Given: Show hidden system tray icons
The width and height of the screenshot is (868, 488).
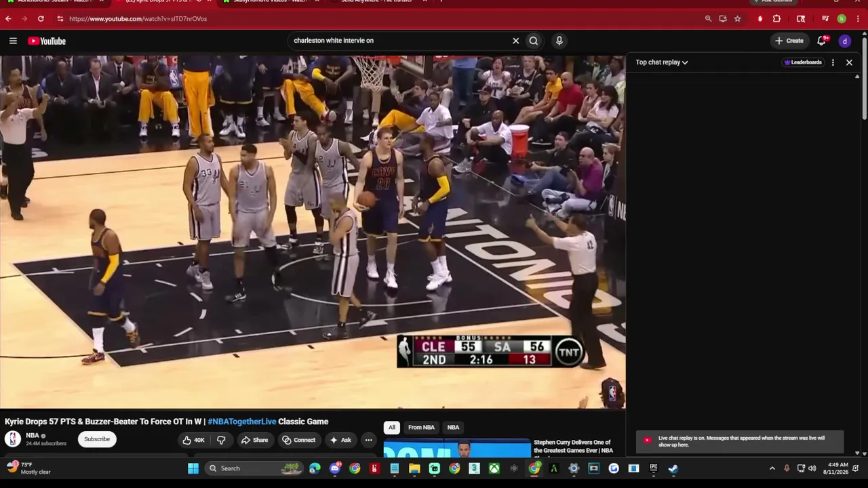Looking at the screenshot, I should (x=772, y=468).
